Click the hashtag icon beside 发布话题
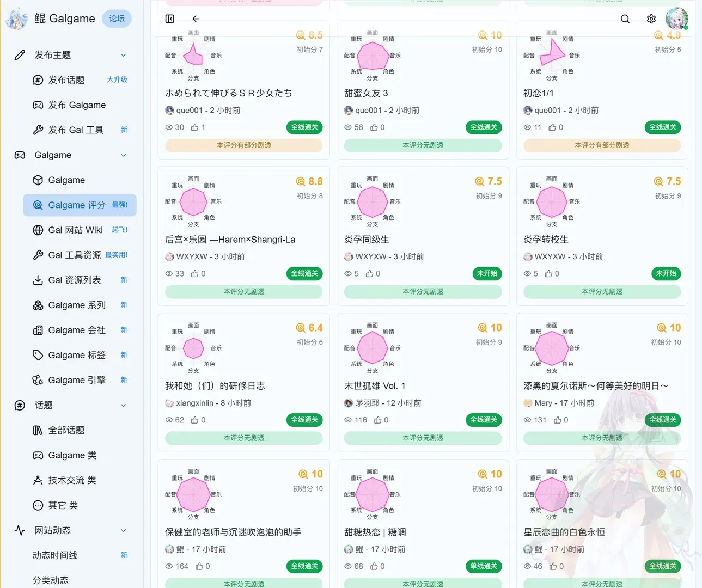The width and height of the screenshot is (702, 588). pos(38,80)
